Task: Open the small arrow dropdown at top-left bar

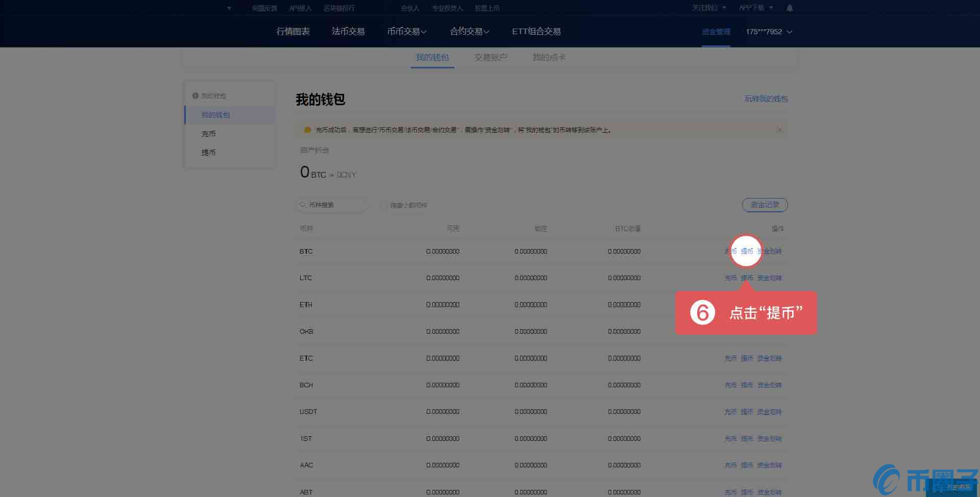Action: tap(229, 8)
